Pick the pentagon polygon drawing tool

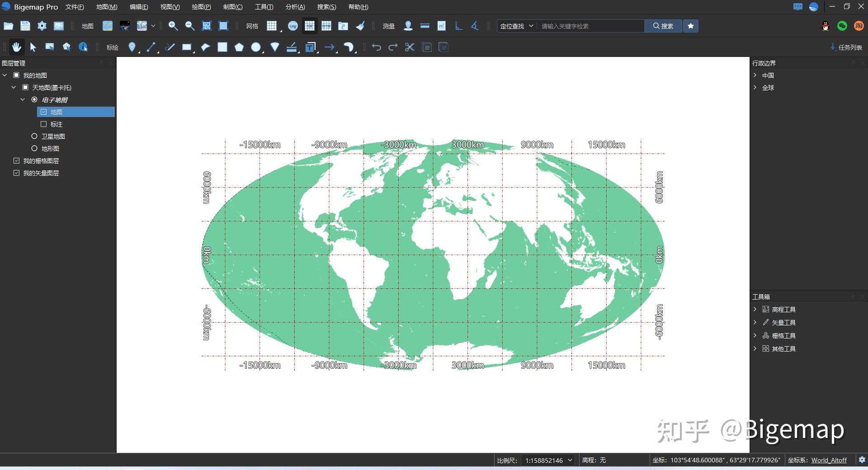(239, 47)
